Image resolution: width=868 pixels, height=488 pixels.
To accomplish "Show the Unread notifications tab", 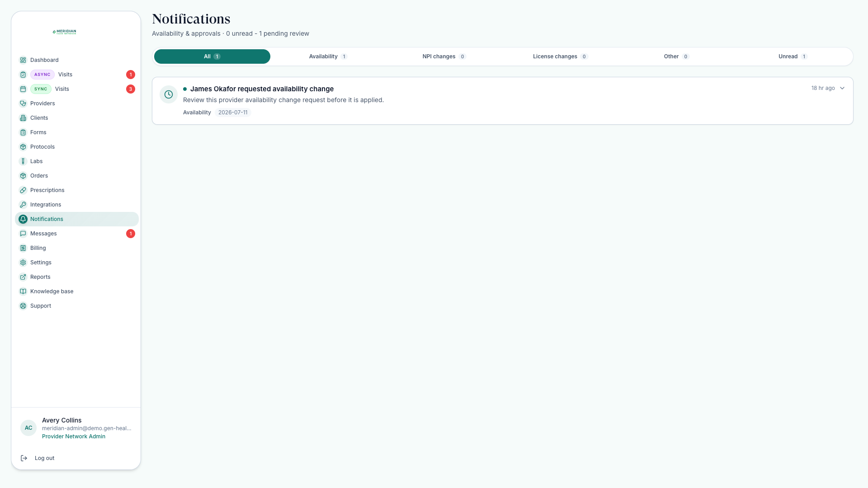I will pyautogui.click(x=793, y=56).
